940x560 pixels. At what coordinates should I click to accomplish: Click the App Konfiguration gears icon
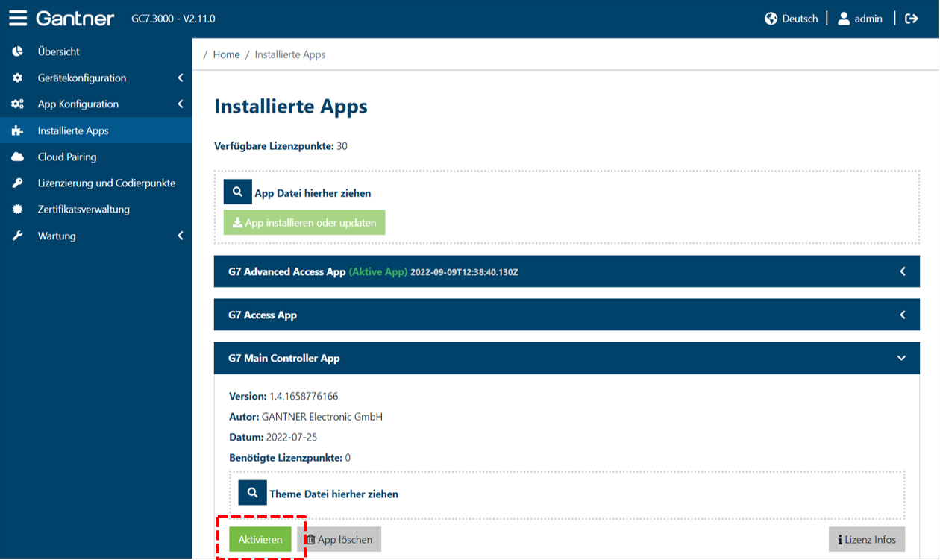[17, 104]
